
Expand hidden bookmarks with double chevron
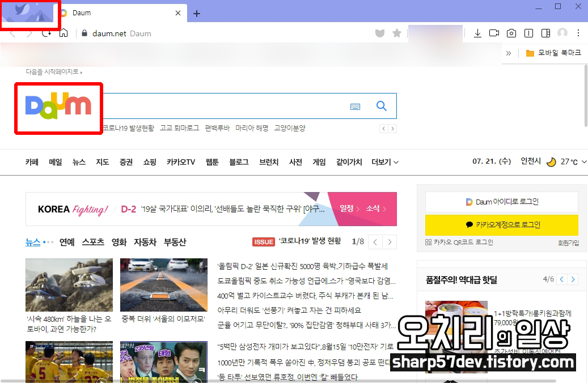click(509, 53)
